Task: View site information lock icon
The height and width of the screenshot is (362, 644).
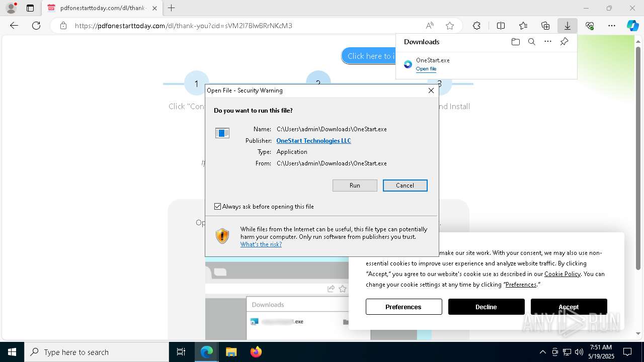Action: click(x=63, y=26)
